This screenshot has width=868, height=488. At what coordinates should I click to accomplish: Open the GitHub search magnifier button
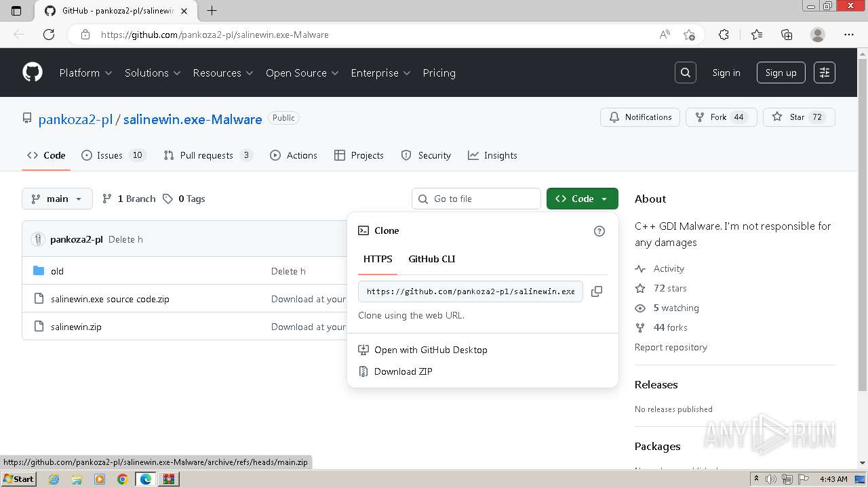click(686, 73)
